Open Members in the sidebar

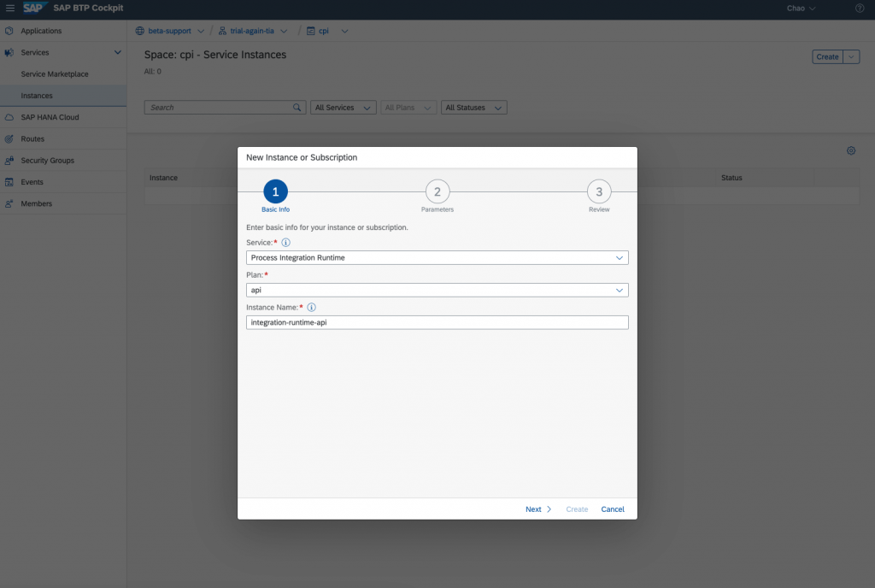pyautogui.click(x=36, y=203)
